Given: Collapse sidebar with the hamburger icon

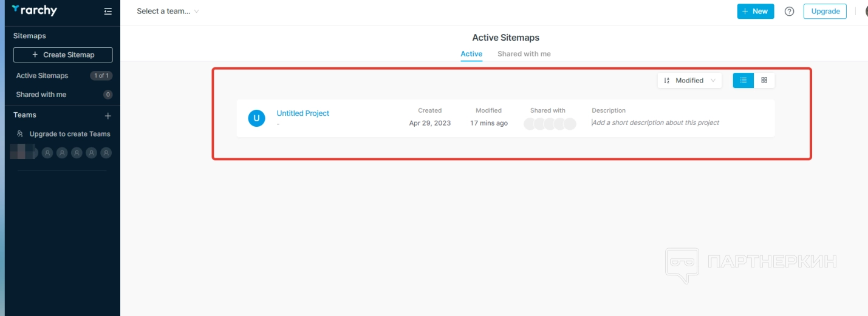Looking at the screenshot, I should [x=108, y=11].
